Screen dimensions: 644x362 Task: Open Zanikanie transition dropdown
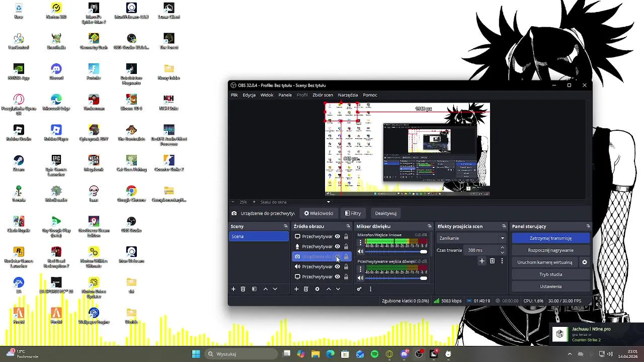tap(471, 238)
